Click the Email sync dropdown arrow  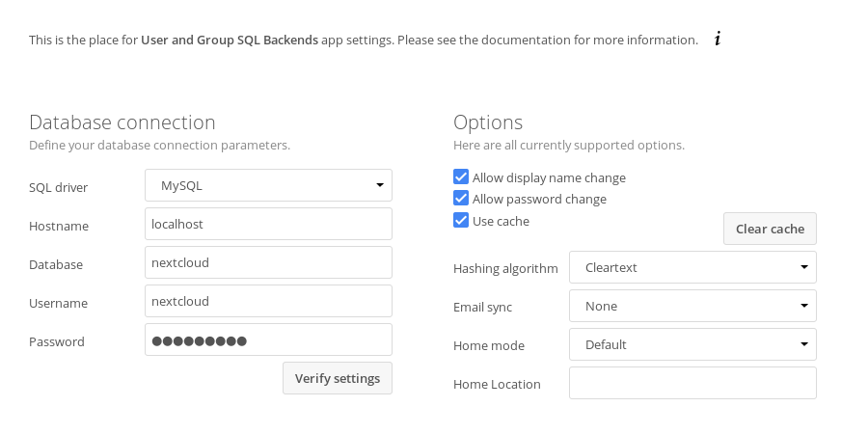pos(804,306)
